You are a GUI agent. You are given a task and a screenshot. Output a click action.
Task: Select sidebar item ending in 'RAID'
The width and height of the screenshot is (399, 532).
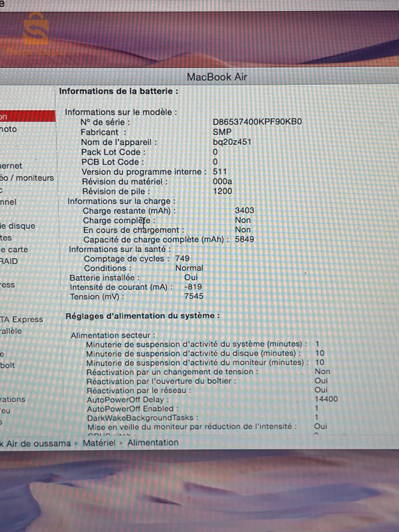(9, 261)
